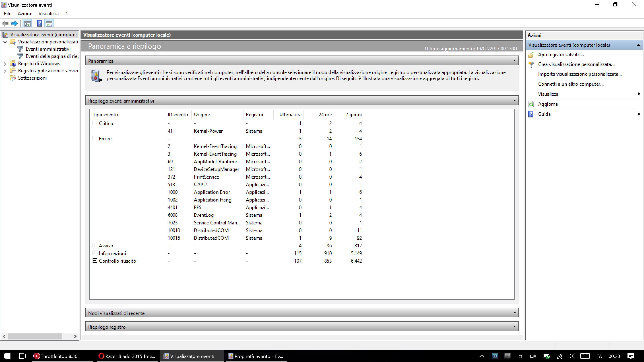This screenshot has height=362, width=644.
Task: Collapse the Critico event type group
Action: (x=95, y=123)
